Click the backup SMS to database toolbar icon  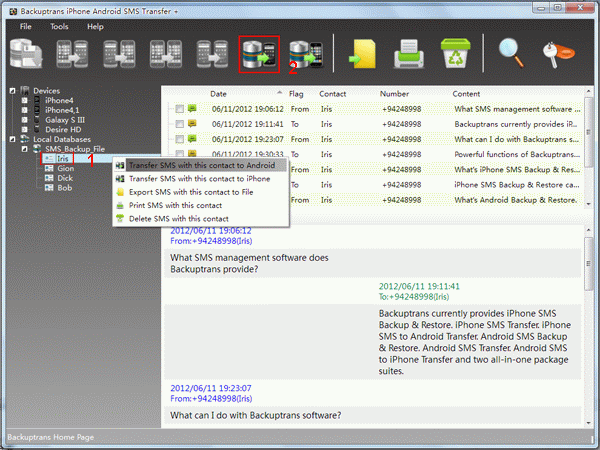click(26, 54)
